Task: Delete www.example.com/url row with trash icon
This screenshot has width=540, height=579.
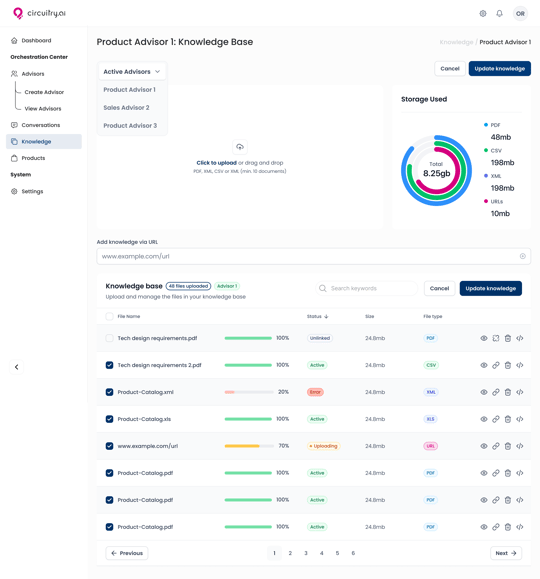Action: click(x=508, y=446)
